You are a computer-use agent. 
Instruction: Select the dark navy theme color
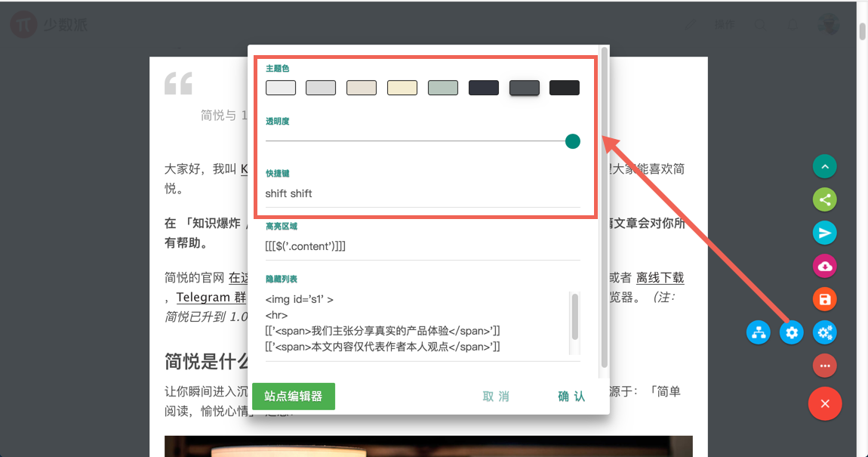pyautogui.click(x=484, y=88)
